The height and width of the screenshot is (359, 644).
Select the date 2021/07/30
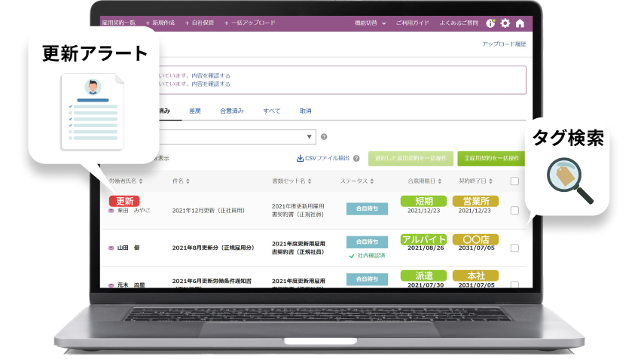click(x=426, y=284)
